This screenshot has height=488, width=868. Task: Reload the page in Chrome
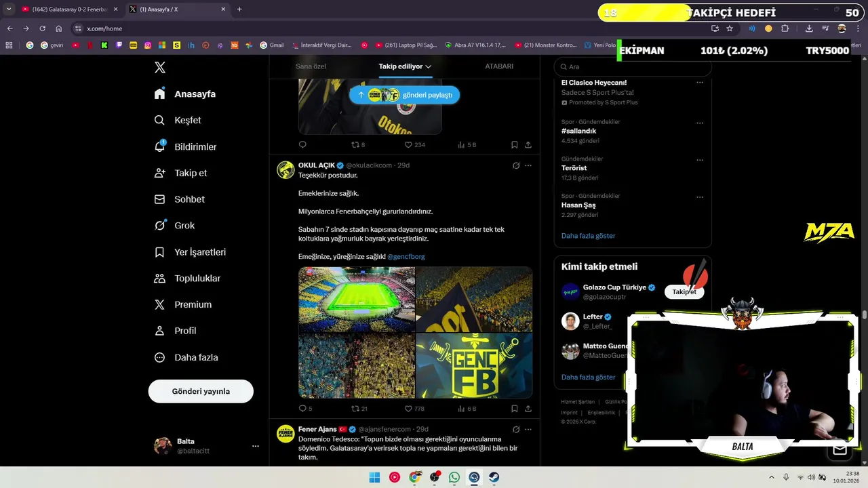[x=42, y=28]
